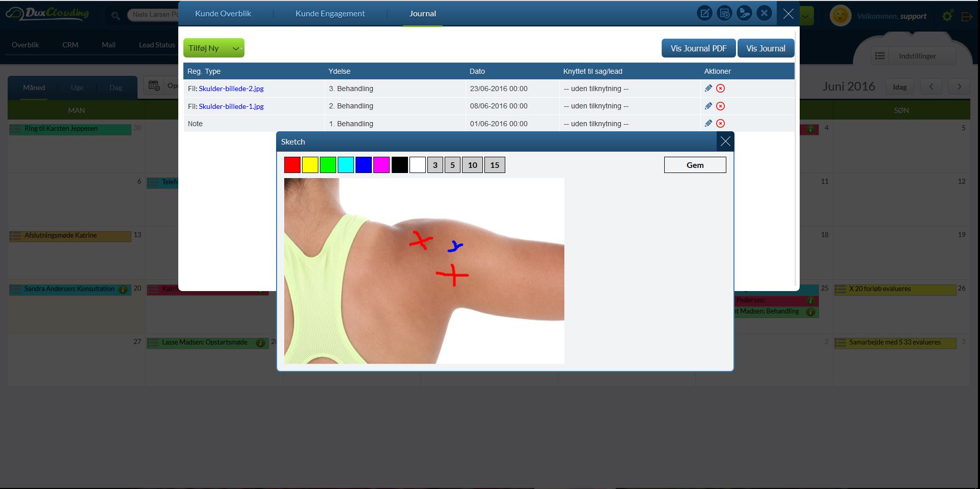
Task: Pick the white color swatch
Action: click(418, 165)
